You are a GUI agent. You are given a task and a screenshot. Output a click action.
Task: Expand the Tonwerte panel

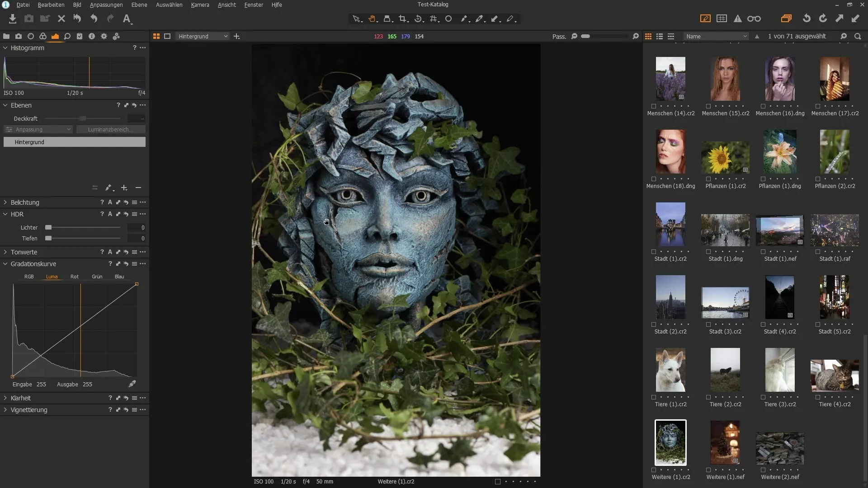pos(5,252)
